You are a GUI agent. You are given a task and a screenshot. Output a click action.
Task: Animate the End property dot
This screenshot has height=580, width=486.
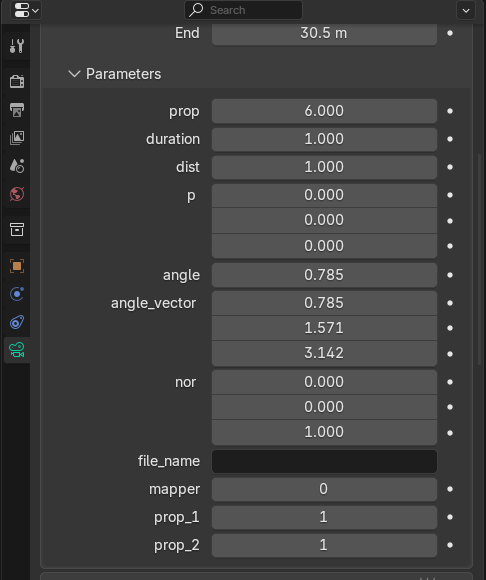pos(450,33)
